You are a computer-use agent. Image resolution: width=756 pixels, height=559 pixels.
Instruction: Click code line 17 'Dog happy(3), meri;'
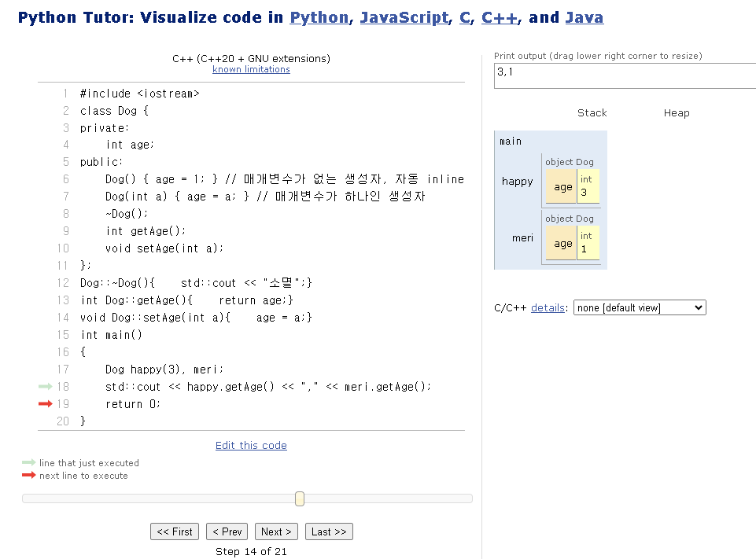tap(164, 370)
